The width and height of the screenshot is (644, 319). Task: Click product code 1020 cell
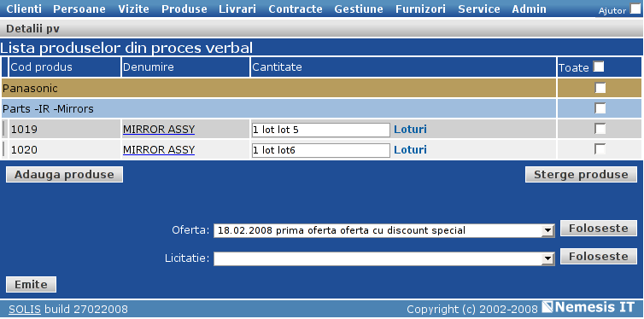65,149
